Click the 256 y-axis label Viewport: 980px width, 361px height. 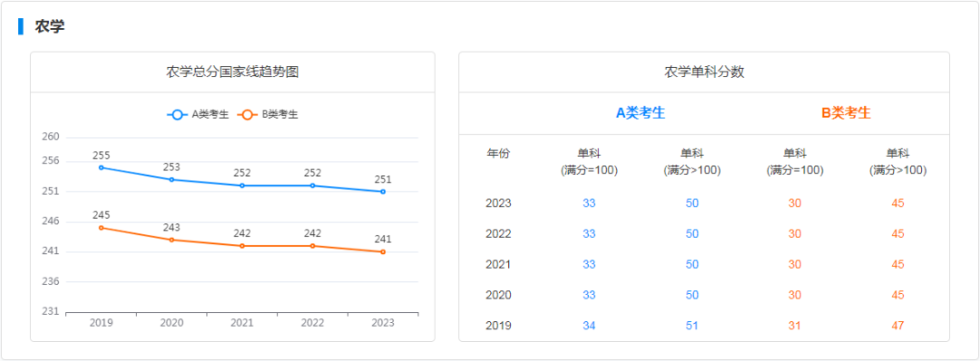[51, 161]
